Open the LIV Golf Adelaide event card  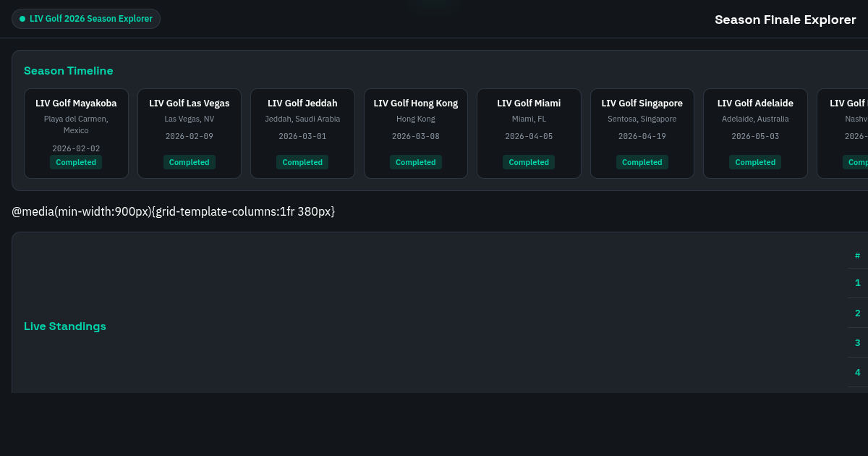755,133
